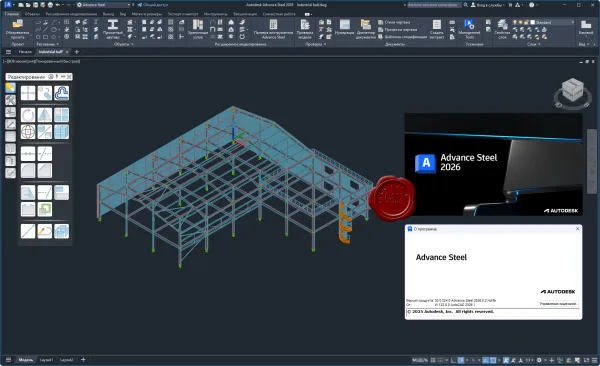Click the title bar search input field
This screenshot has height=366, width=600.
[434, 5]
